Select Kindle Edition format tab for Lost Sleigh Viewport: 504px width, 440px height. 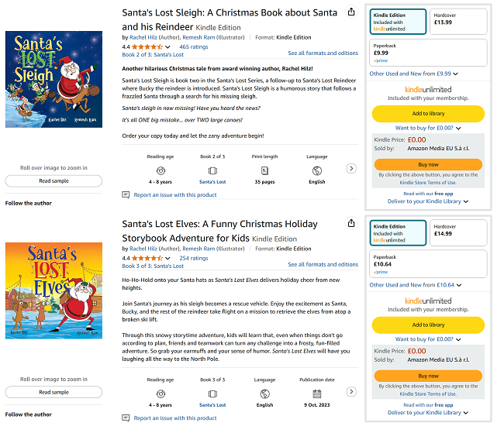click(x=399, y=22)
